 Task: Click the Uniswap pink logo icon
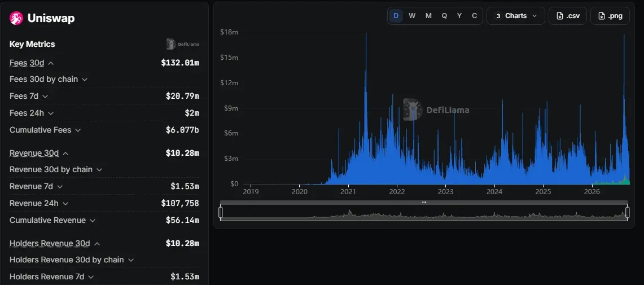click(x=16, y=18)
